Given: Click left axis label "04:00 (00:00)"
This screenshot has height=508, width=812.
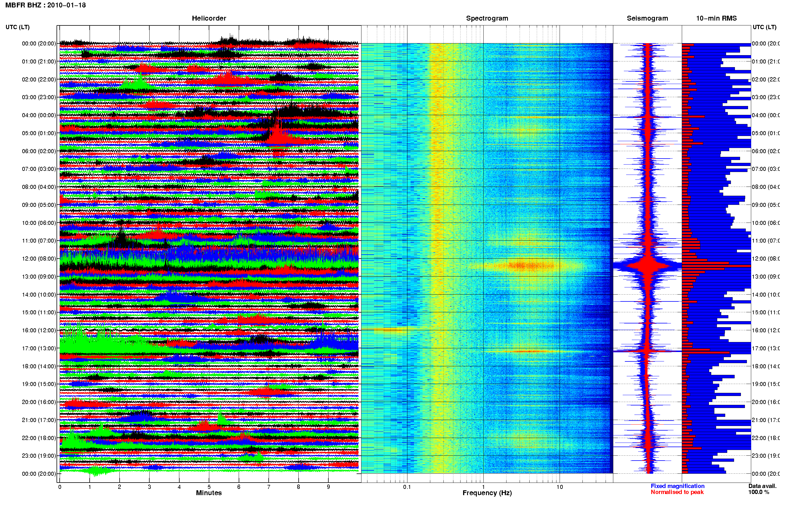Looking at the screenshot, I should pyautogui.click(x=39, y=115).
